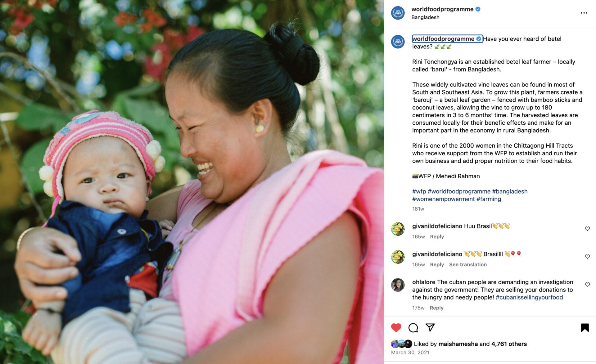View the '4,761 others' likes list

[509, 344]
